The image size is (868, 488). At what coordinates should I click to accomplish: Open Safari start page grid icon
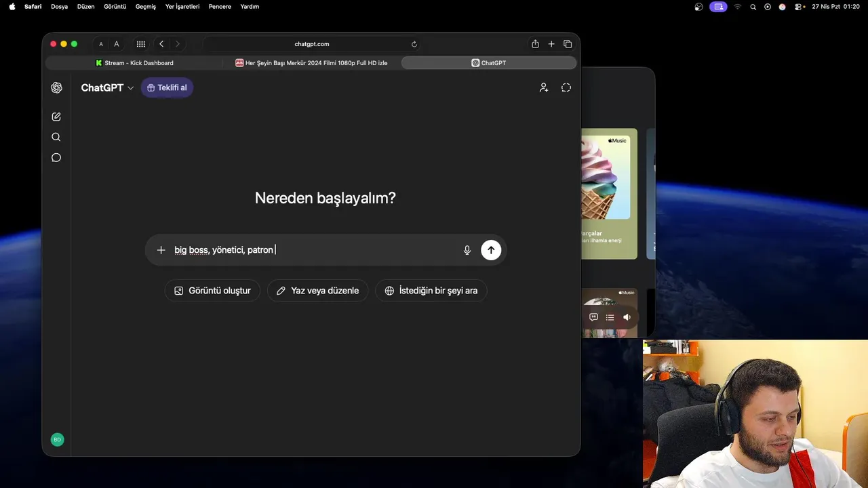click(x=141, y=44)
